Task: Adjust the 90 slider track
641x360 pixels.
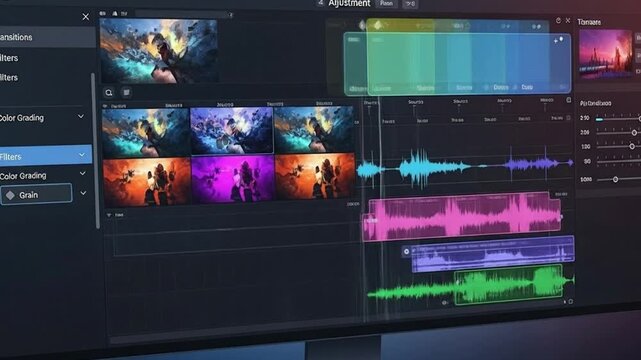Action: (x=618, y=162)
